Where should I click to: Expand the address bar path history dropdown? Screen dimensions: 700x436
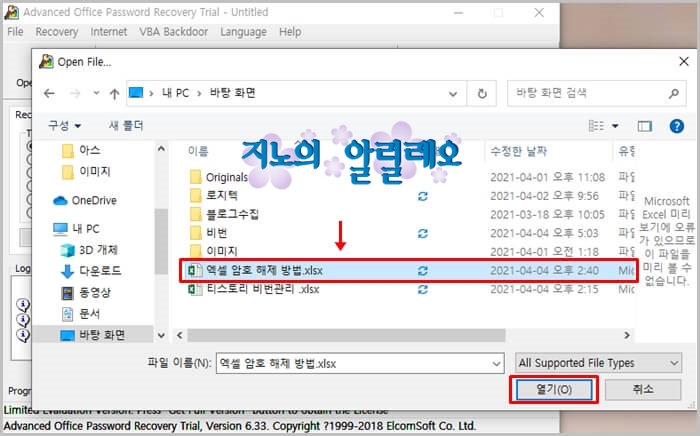coord(453,94)
